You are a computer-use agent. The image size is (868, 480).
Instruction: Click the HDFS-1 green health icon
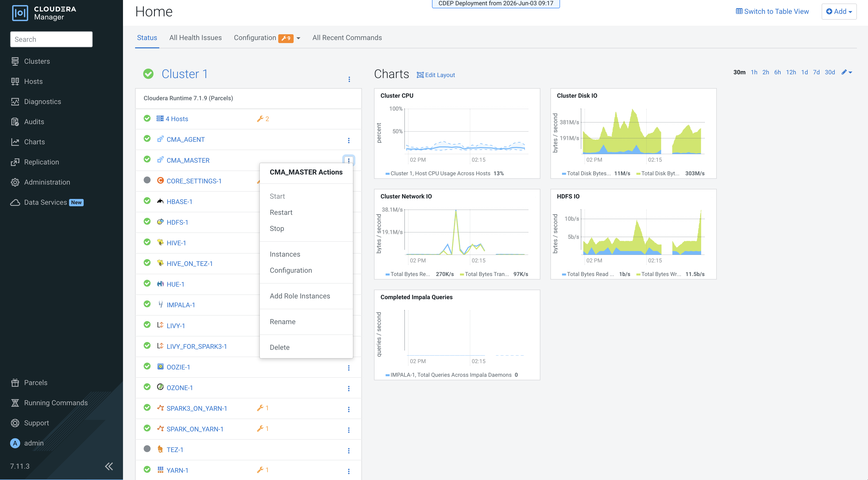tap(147, 221)
